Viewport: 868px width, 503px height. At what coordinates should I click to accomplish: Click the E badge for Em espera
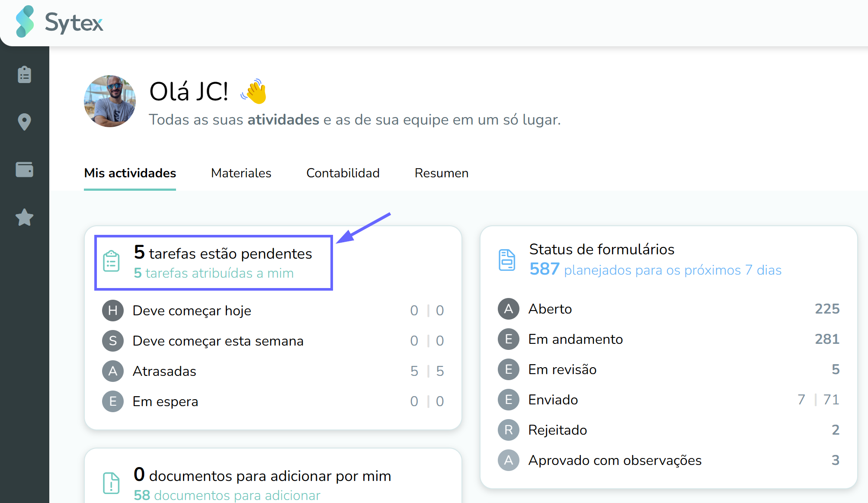pos(113,401)
